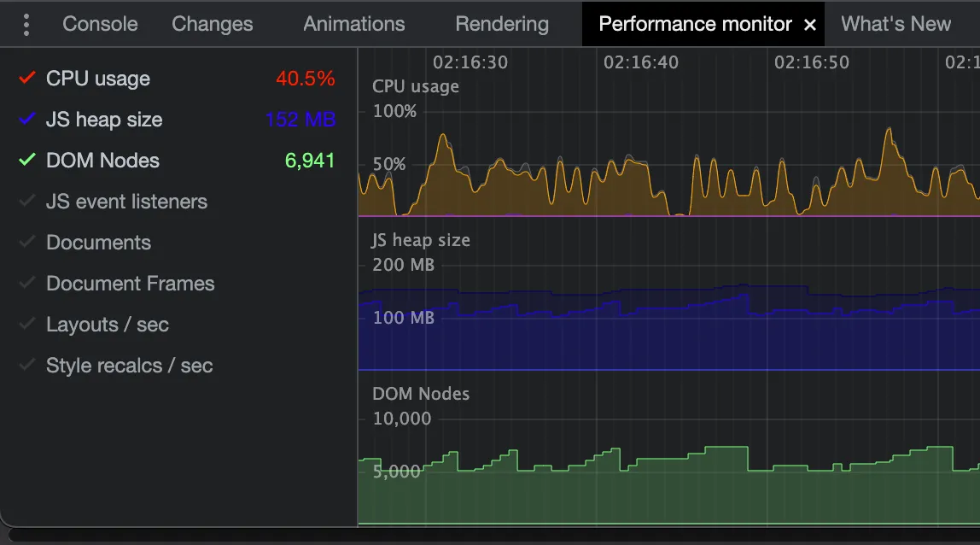Open the drawer three-dot more menu

click(26, 25)
